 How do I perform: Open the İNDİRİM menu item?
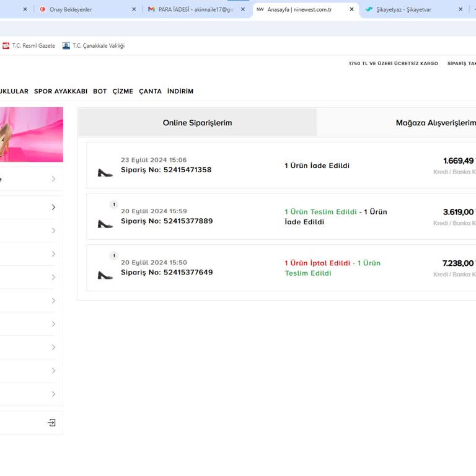[180, 91]
